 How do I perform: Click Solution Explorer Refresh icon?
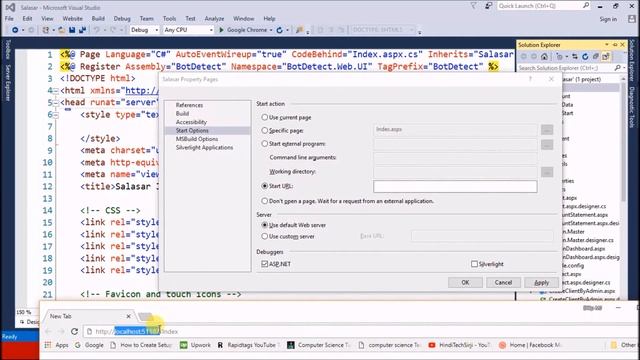(x=585, y=56)
